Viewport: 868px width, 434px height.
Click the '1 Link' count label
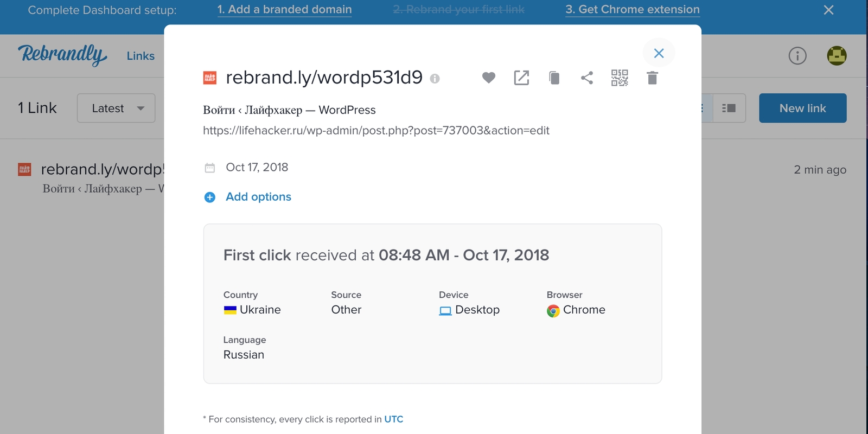(x=37, y=108)
